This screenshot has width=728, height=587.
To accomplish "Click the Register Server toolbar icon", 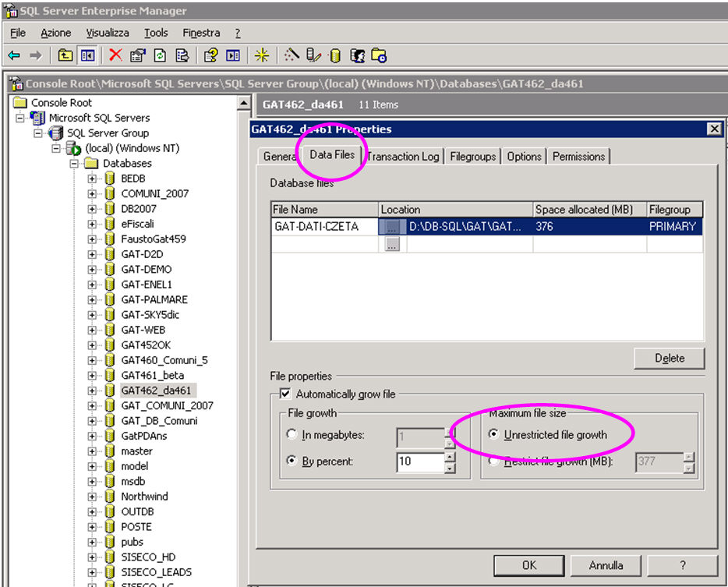I will [x=313, y=55].
